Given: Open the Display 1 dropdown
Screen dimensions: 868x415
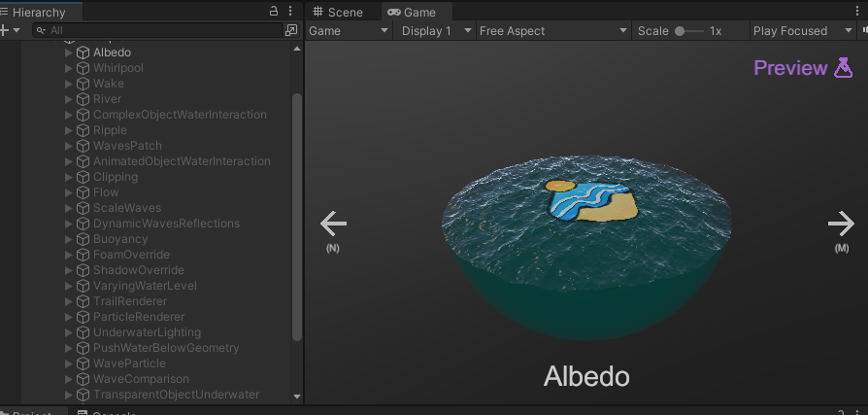Looking at the screenshot, I should tap(436, 31).
